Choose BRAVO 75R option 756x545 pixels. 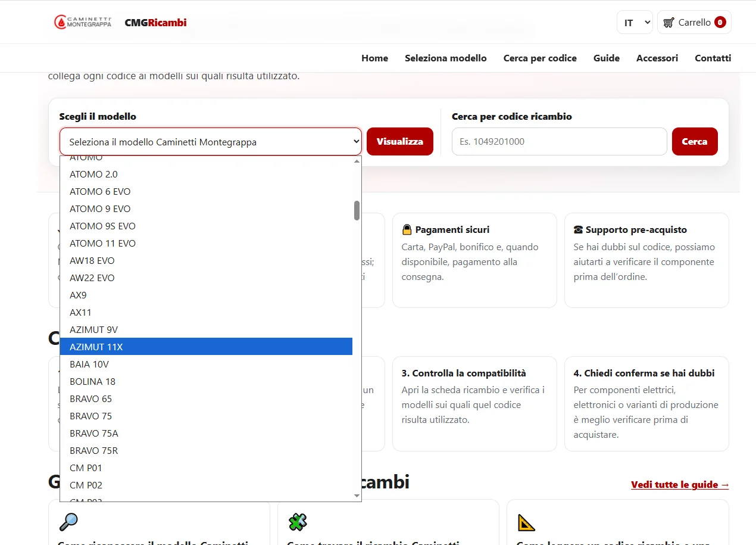click(206, 451)
